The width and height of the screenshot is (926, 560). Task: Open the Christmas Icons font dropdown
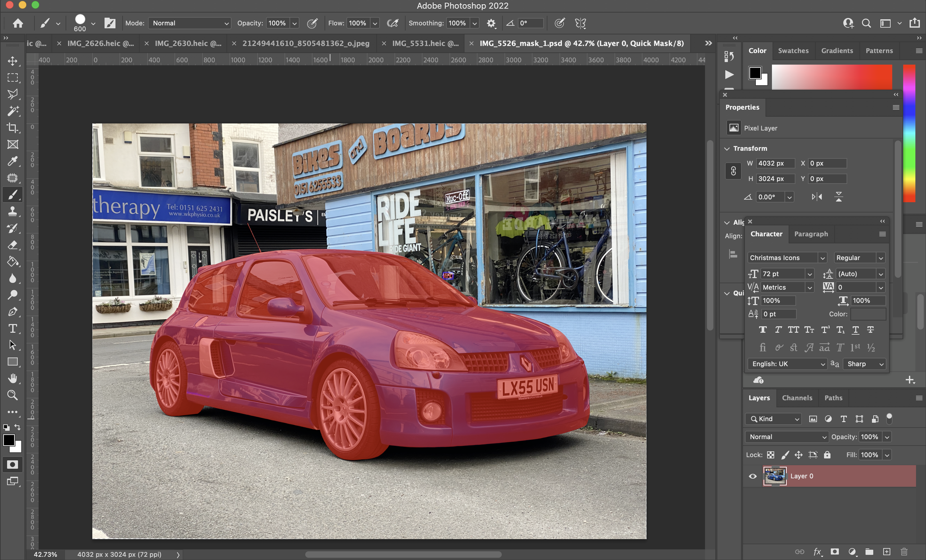tap(822, 258)
